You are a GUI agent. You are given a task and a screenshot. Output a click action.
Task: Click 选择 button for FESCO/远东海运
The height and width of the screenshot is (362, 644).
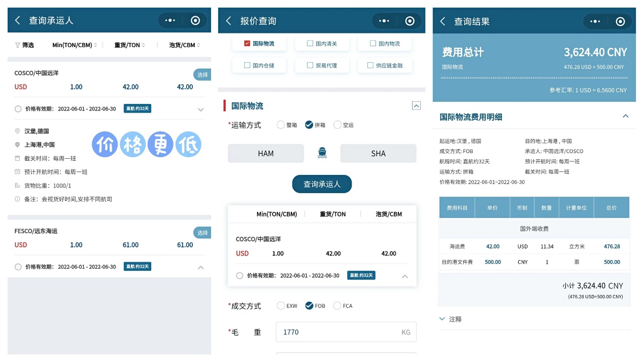coord(202,233)
